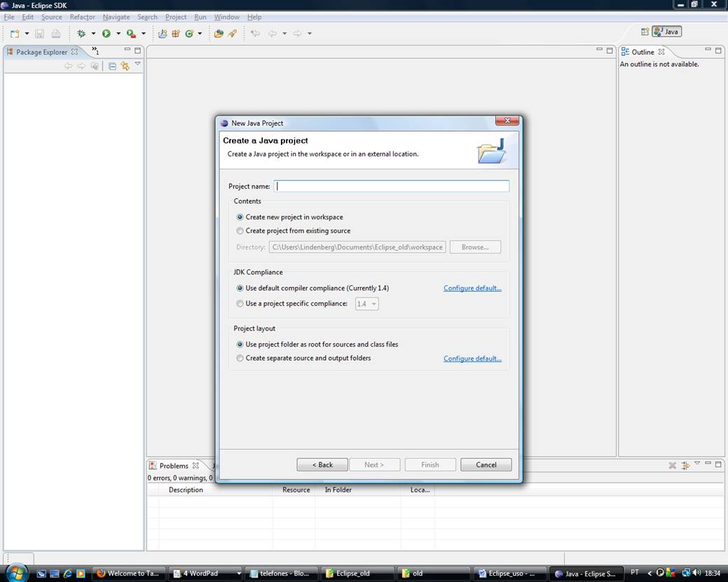Viewport: 728px width, 582px height.
Task: Switch to the Problems tab
Action: tap(174, 466)
